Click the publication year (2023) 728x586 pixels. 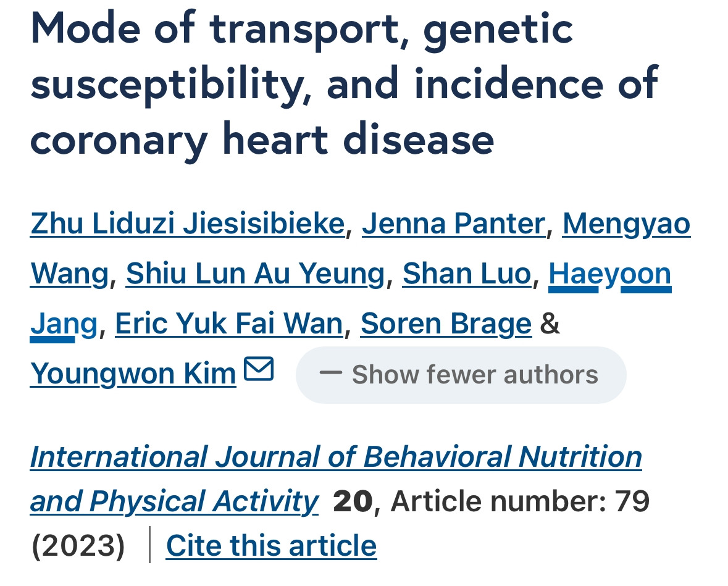(x=78, y=546)
